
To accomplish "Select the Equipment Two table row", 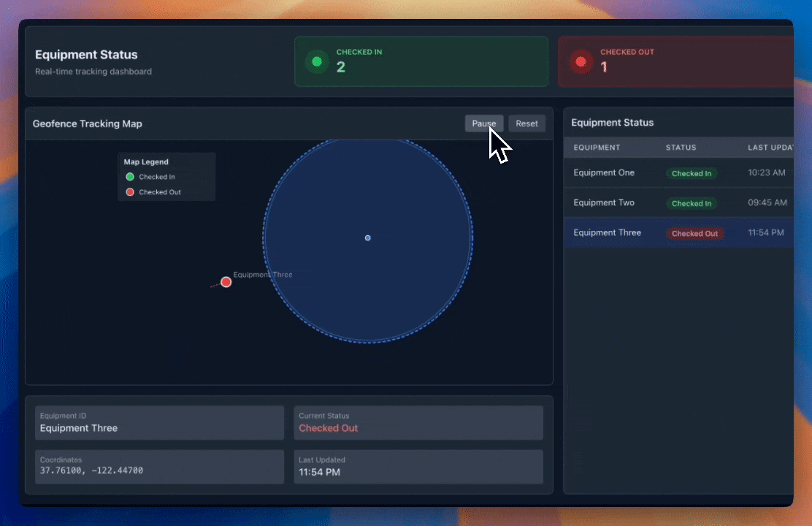I will pyautogui.click(x=679, y=203).
